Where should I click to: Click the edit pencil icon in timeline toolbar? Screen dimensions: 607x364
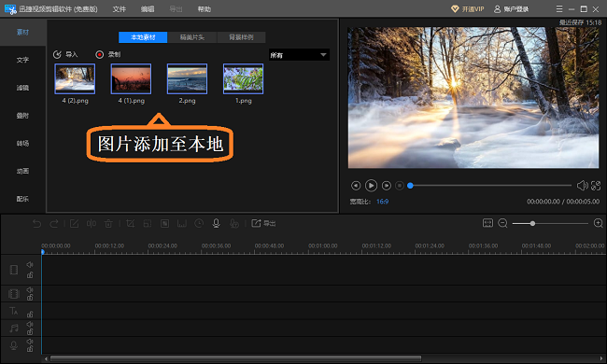click(74, 224)
